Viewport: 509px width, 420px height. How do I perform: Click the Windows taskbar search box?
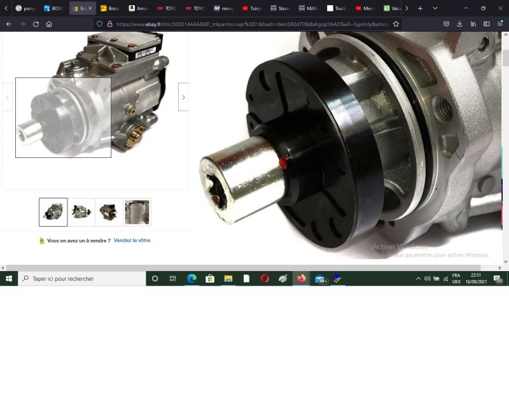82,279
